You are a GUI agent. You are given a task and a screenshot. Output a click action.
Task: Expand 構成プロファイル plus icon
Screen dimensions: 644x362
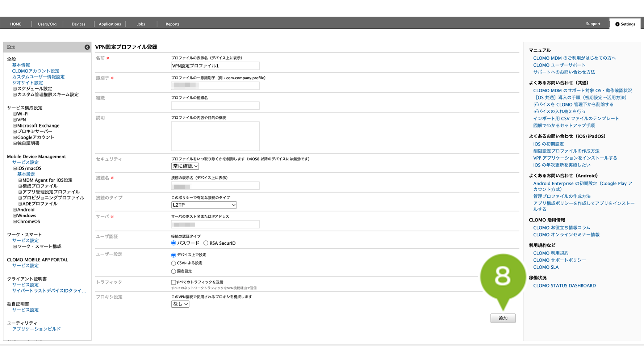point(20,186)
